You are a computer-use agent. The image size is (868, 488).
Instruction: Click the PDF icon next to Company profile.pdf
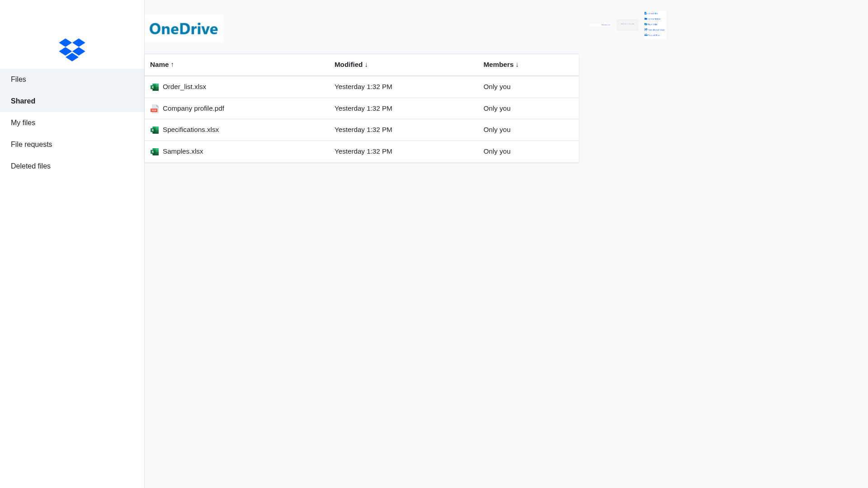click(155, 108)
